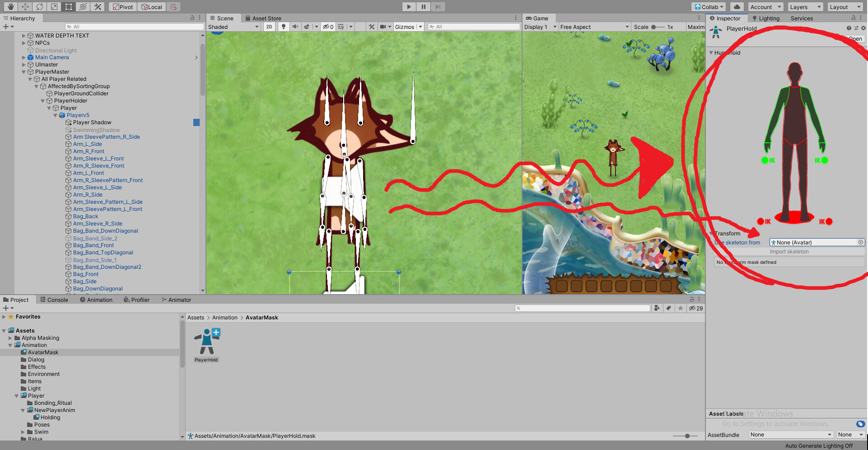Select the Scale tool

(54, 7)
